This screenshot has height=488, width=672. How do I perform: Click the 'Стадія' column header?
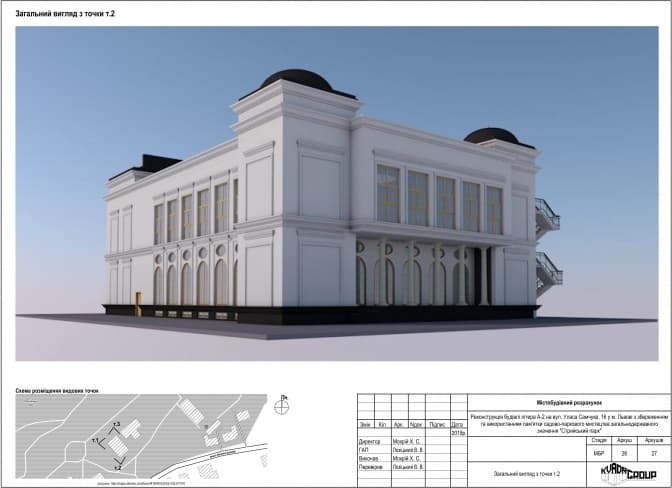(599, 439)
